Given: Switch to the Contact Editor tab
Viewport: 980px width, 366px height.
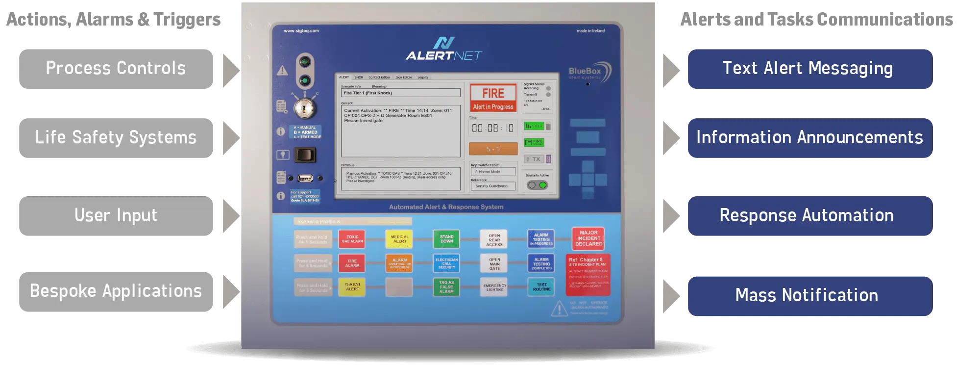Looking at the screenshot, I should point(379,77).
